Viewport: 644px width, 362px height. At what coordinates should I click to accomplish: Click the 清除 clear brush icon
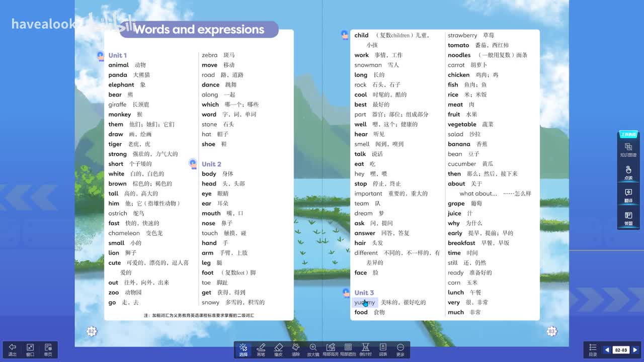tap(296, 350)
